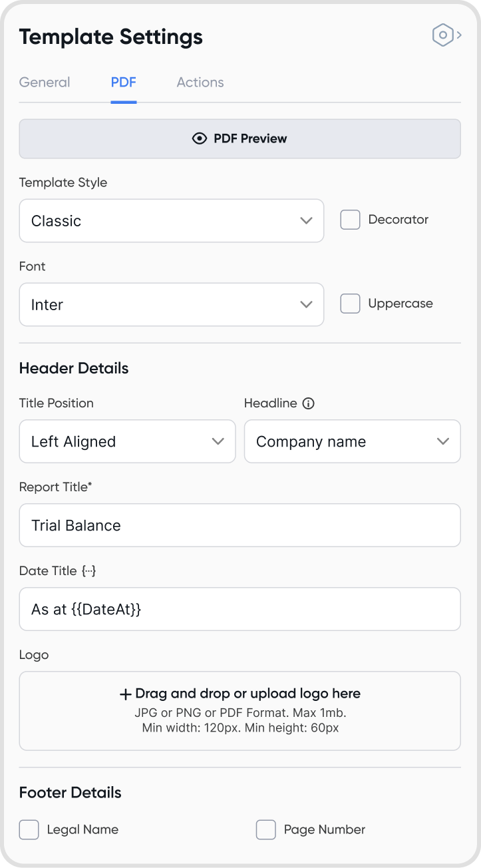Enable the Decorator checkbox
The image size is (481, 868).
[x=350, y=220]
